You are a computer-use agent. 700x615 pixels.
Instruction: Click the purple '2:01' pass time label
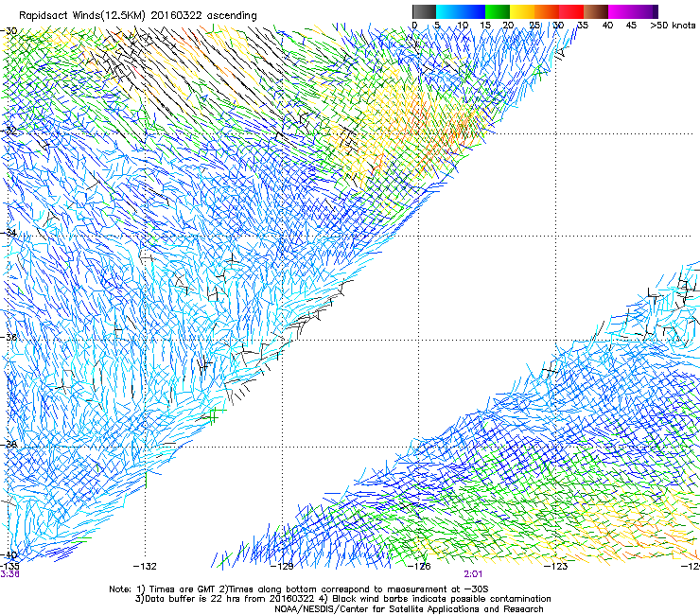[473, 574]
